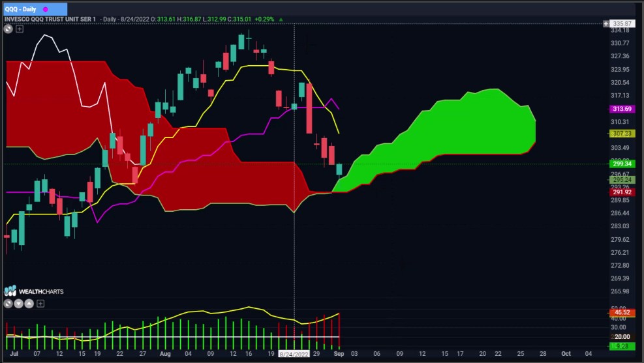
Task: Click the yellow 307.23 price tag
Action: (622, 134)
